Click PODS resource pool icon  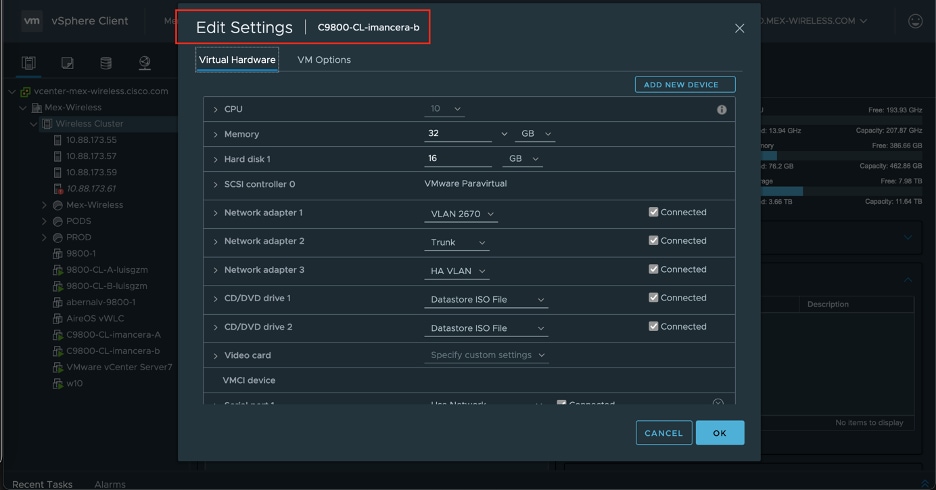(58, 221)
